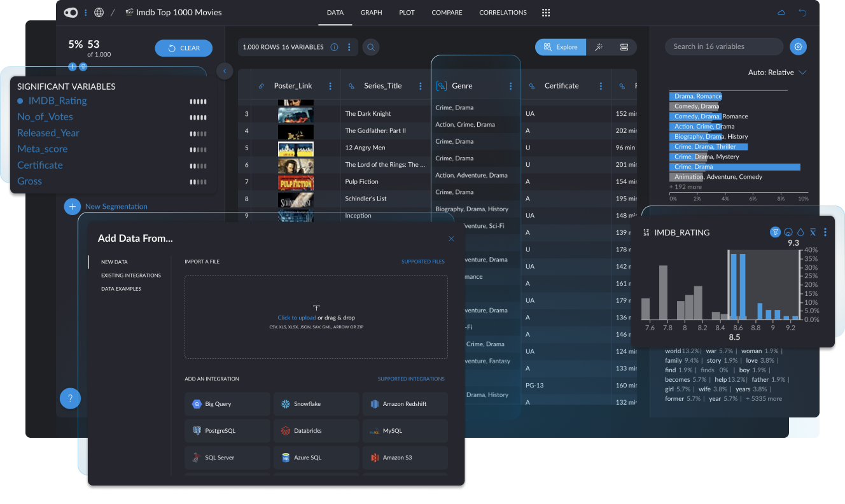Select the globe icon in the header
This screenshot has height=504, width=845.
point(99,12)
